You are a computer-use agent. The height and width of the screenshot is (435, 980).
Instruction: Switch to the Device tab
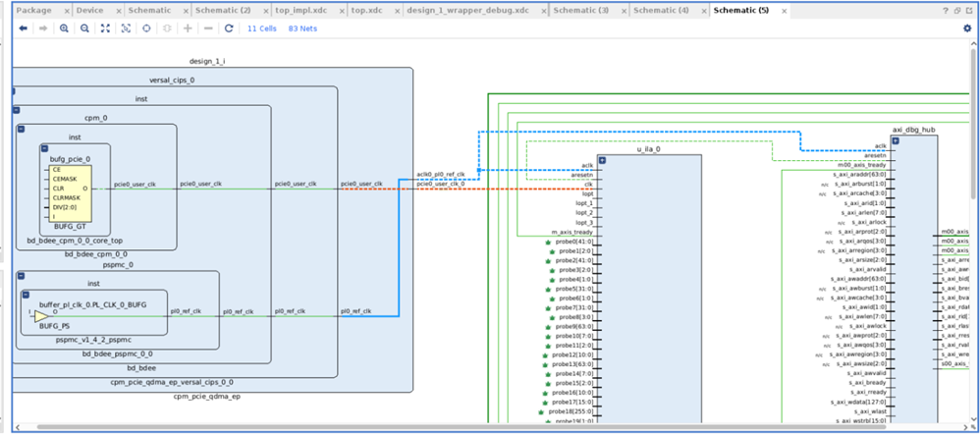(91, 11)
